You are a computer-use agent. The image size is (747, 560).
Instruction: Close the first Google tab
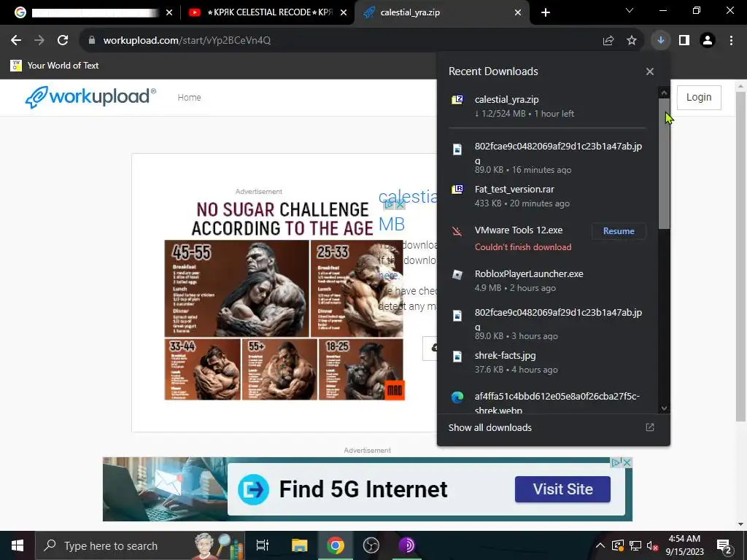coord(169,12)
